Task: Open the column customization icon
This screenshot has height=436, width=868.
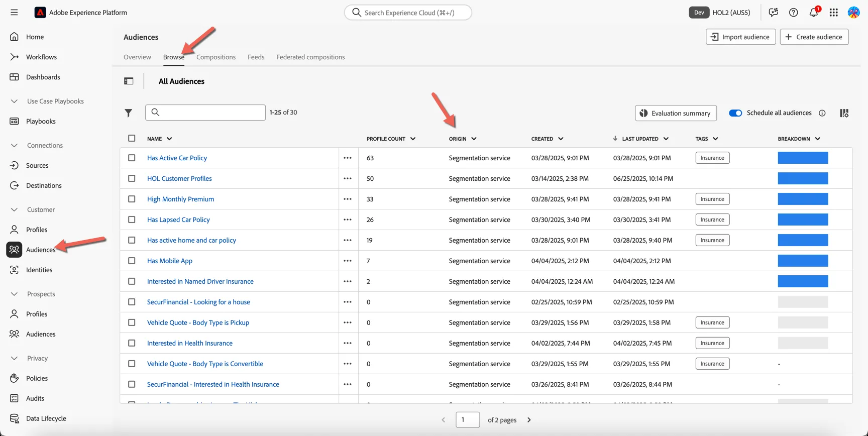Action: click(x=844, y=113)
